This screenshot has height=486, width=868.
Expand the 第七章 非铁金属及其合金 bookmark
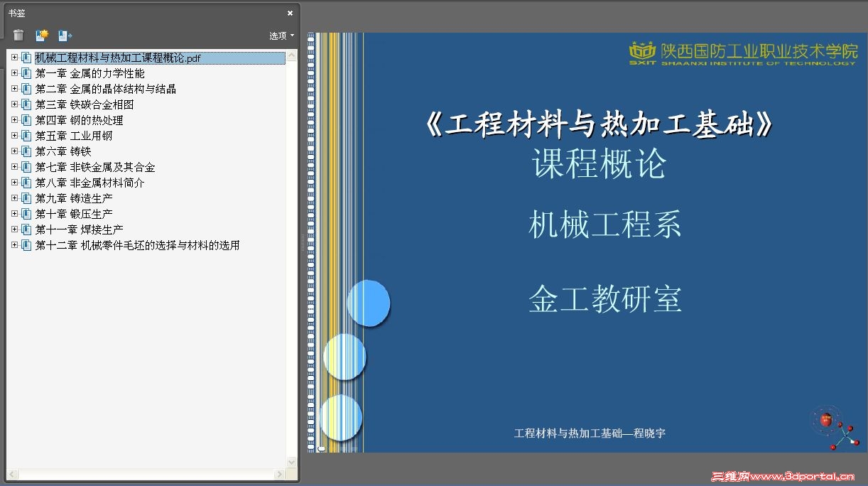point(14,167)
